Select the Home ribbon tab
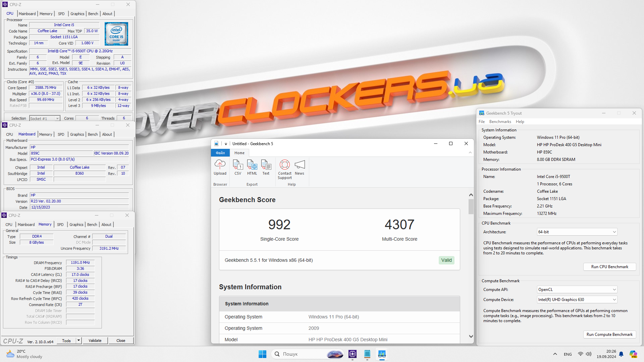The height and width of the screenshot is (362, 644). (x=239, y=153)
